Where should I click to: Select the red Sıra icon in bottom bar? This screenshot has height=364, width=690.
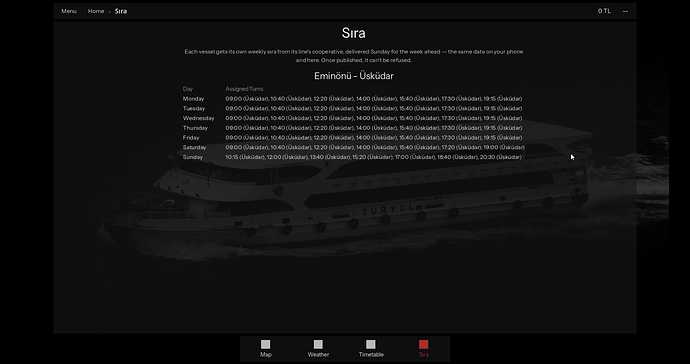point(423,344)
